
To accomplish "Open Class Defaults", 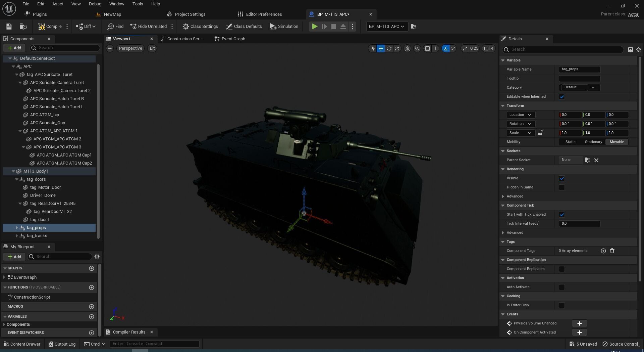I will (244, 27).
